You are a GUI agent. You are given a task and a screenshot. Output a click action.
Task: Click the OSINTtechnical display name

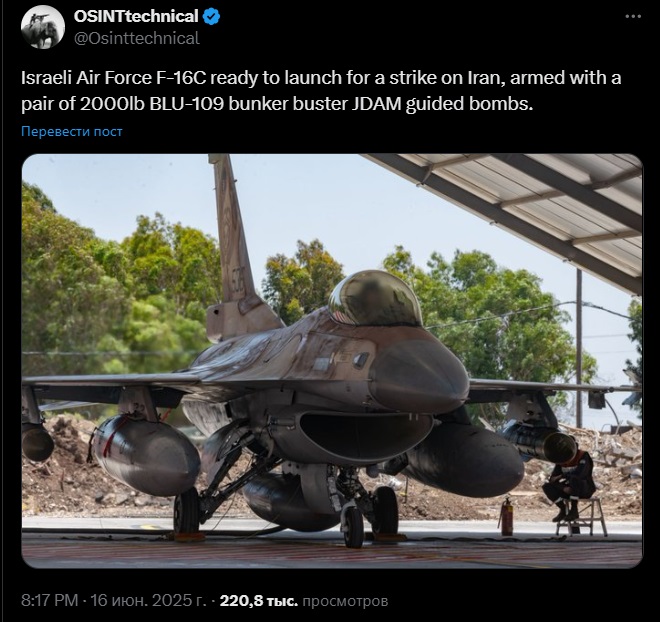click(x=136, y=16)
